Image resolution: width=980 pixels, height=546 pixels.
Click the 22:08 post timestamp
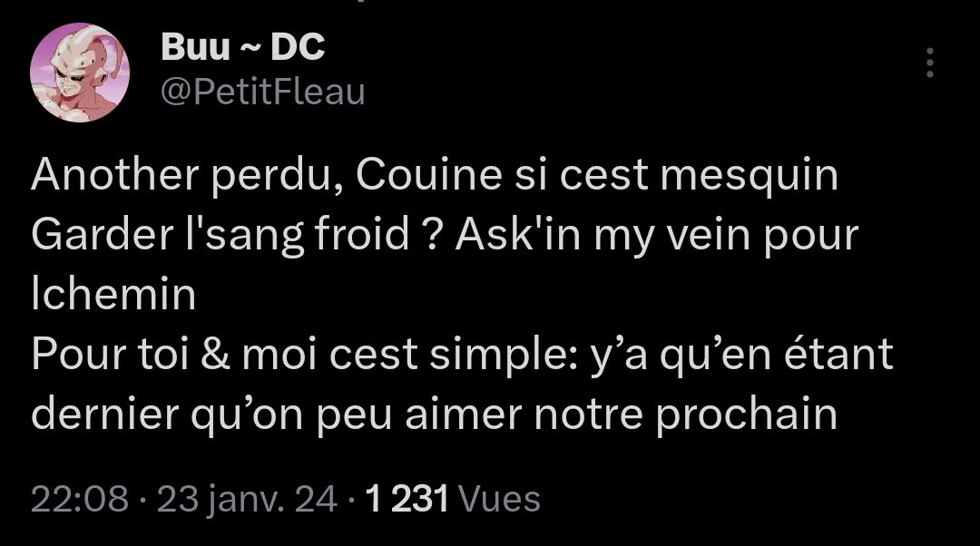[x=80, y=499]
